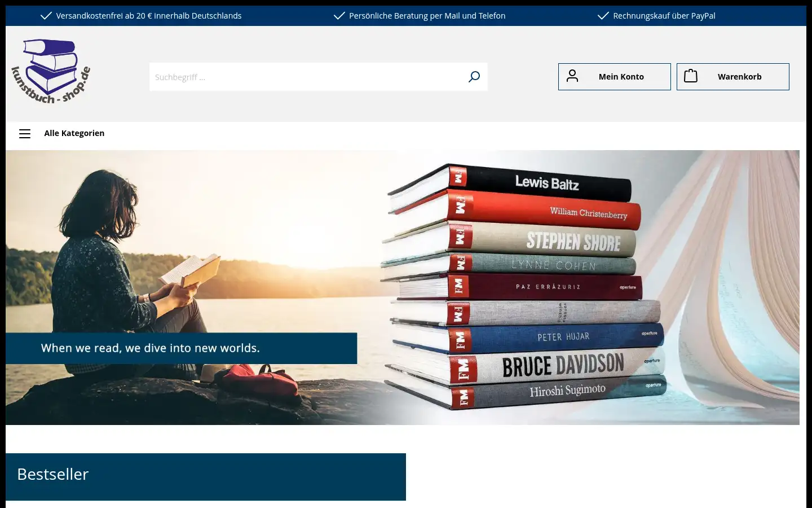Expand Alle Kategorien menu

pos(74,133)
